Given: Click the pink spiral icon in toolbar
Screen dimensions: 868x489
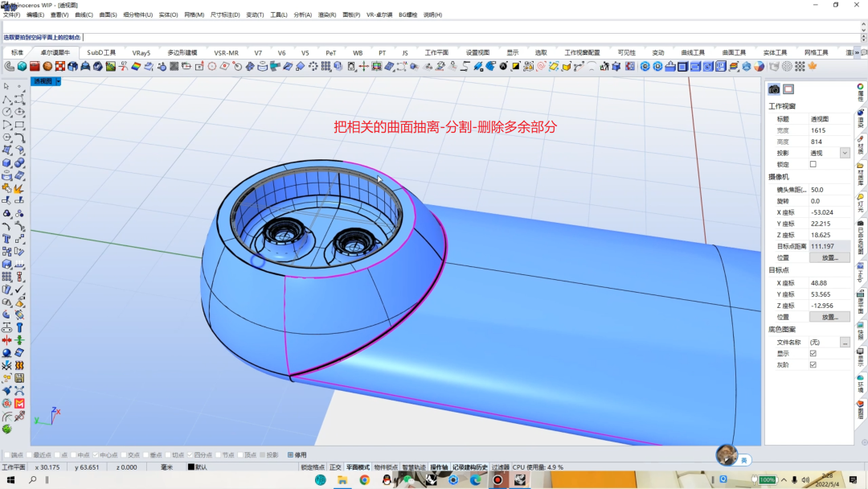Looking at the screenshot, I should 541,67.
